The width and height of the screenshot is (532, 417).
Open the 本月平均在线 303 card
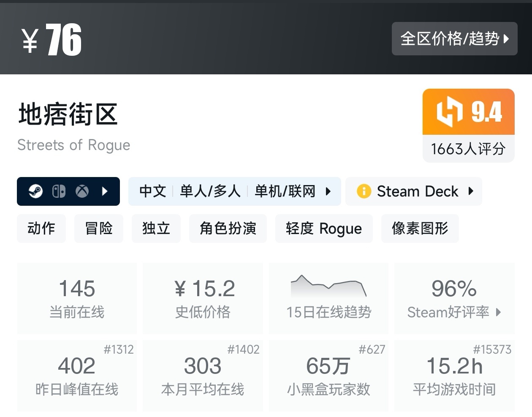pyautogui.click(x=203, y=376)
